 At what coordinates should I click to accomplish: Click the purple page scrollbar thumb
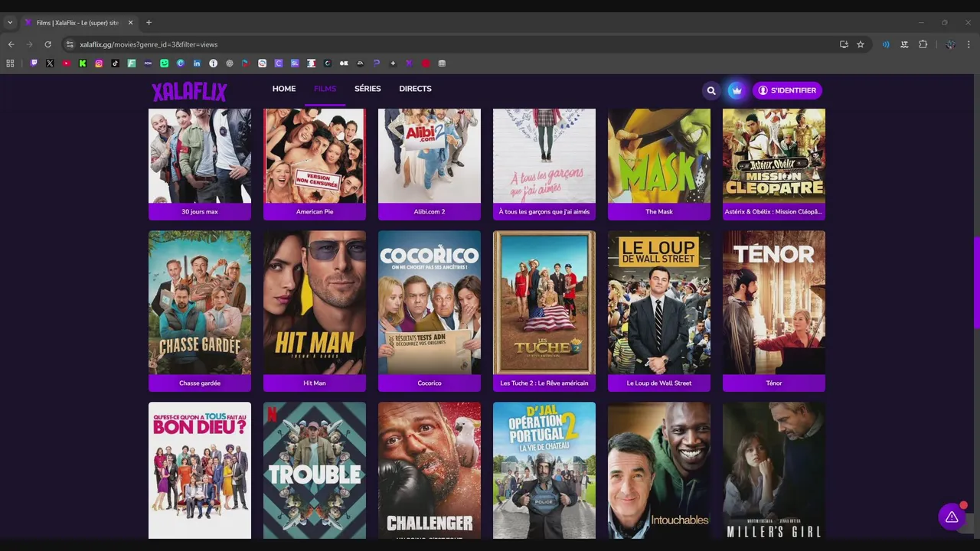click(976, 283)
